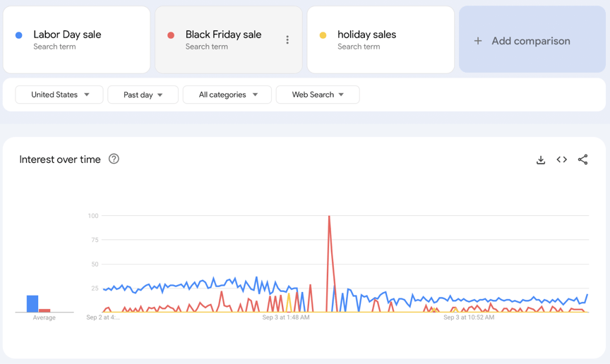Open help for Interest over time
The width and height of the screenshot is (610, 364).
coord(114,159)
